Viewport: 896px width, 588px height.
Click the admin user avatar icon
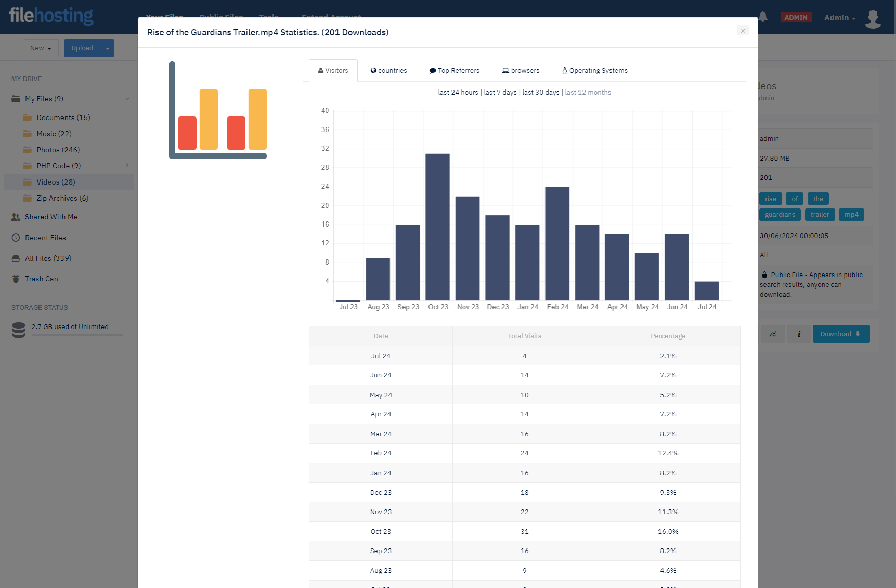pos(873,18)
